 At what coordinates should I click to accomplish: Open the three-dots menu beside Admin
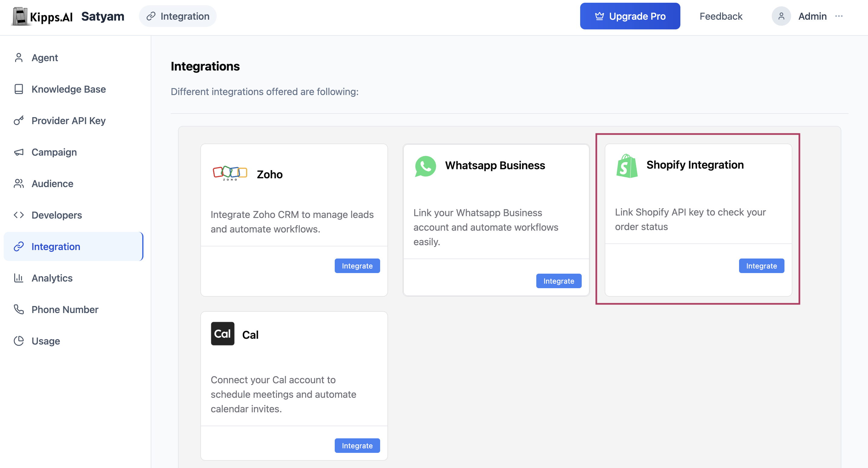839,16
